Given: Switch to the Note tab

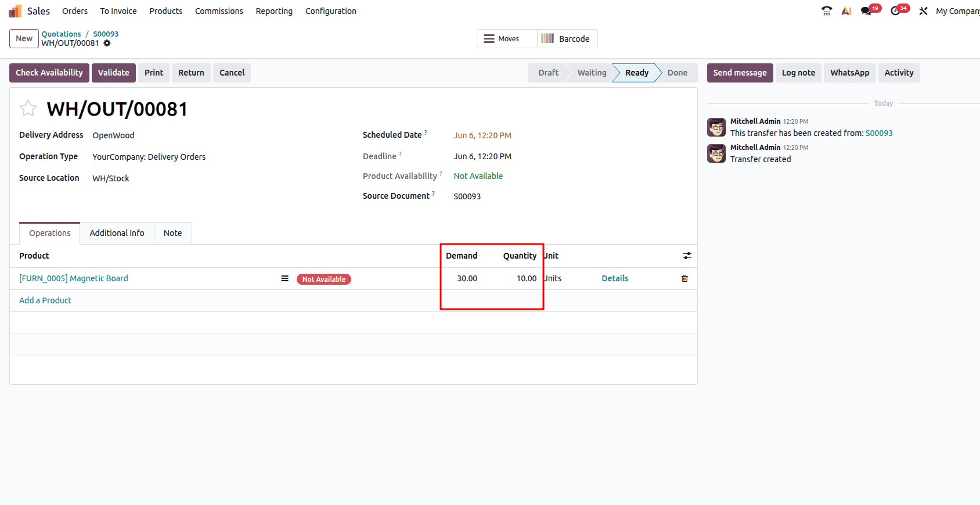Looking at the screenshot, I should pyautogui.click(x=172, y=233).
